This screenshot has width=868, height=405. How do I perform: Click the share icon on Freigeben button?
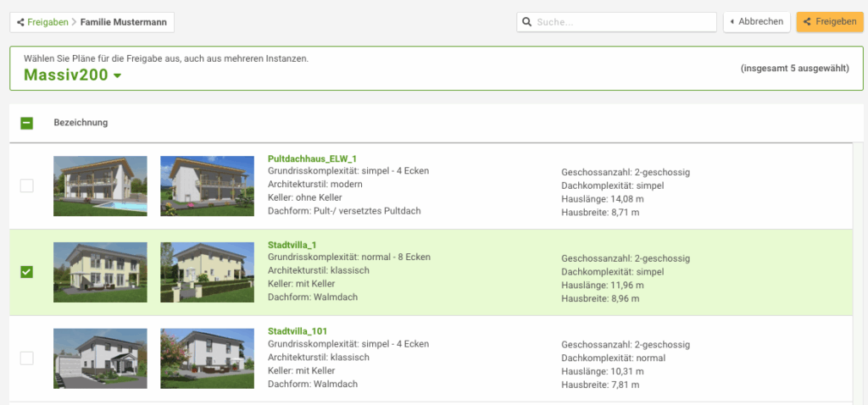(807, 22)
